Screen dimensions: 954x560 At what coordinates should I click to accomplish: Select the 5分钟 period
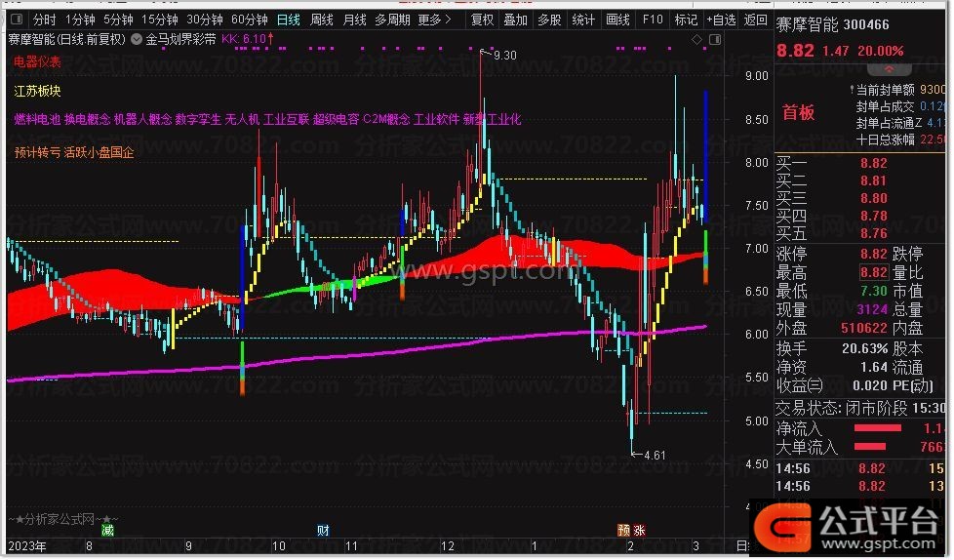[118, 20]
